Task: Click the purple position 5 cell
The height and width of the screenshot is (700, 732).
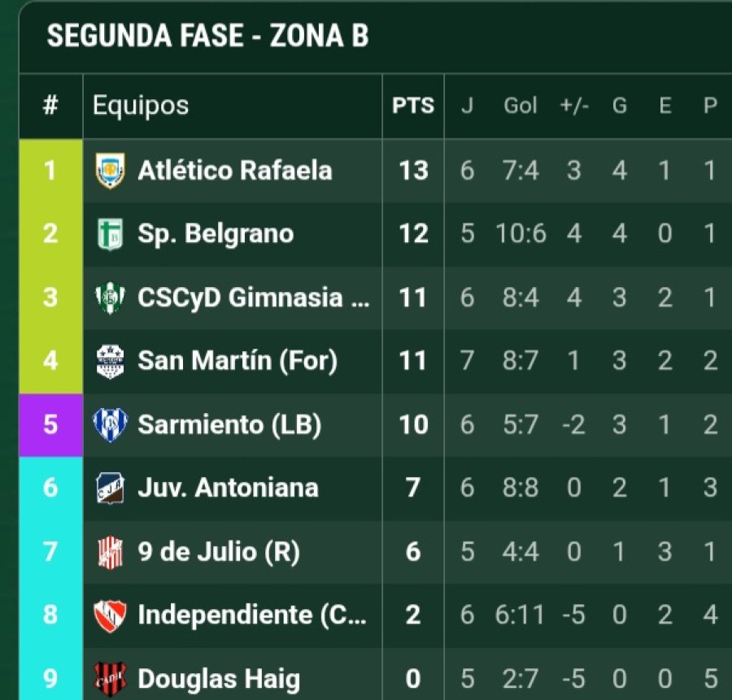Action: tap(50, 424)
